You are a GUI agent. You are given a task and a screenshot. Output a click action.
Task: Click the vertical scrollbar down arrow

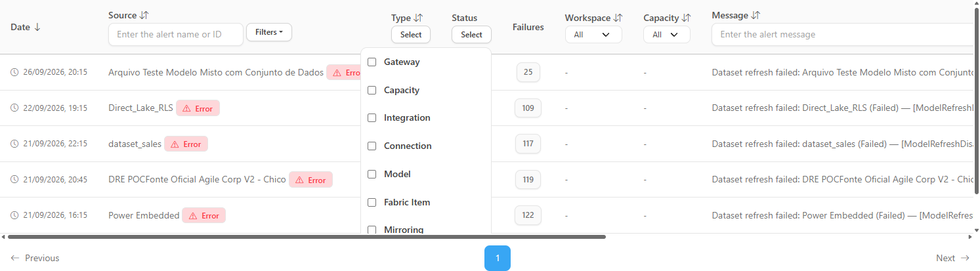[x=977, y=230]
